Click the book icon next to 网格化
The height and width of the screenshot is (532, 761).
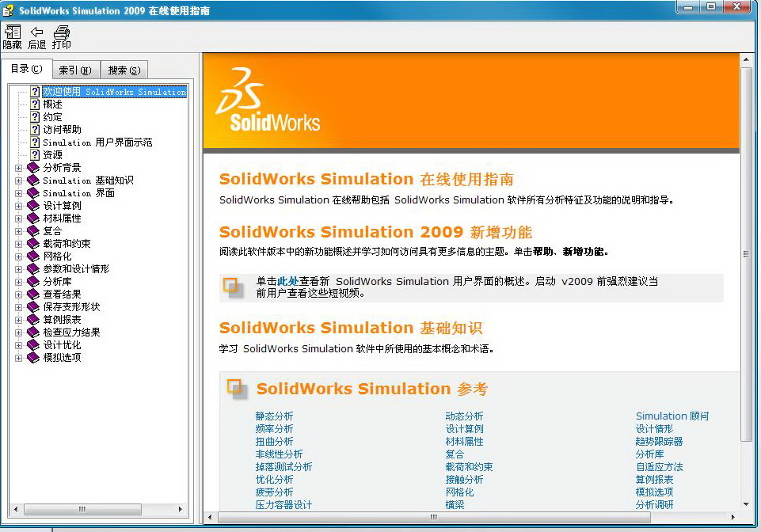click(x=32, y=256)
